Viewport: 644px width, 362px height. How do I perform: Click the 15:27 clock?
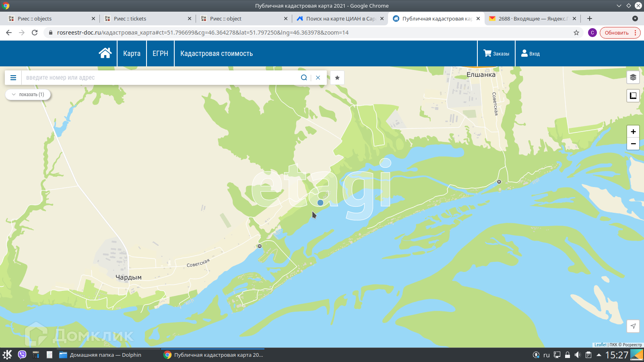click(x=617, y=355)
